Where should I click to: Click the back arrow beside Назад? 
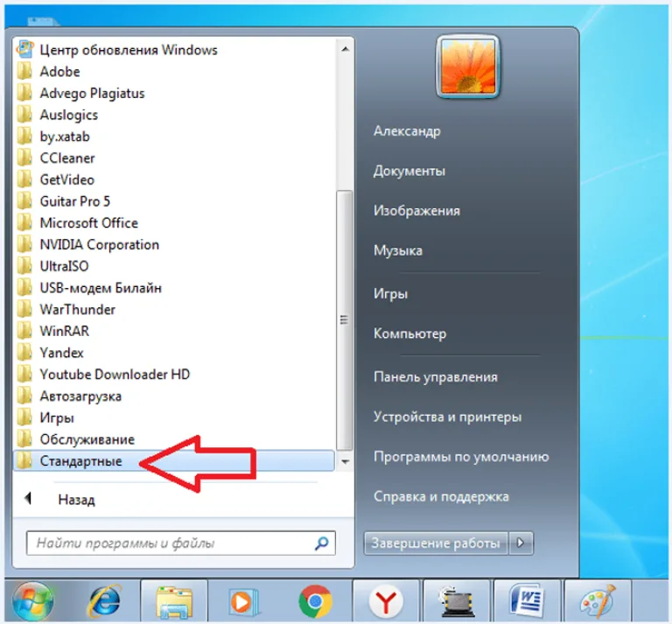28,499
